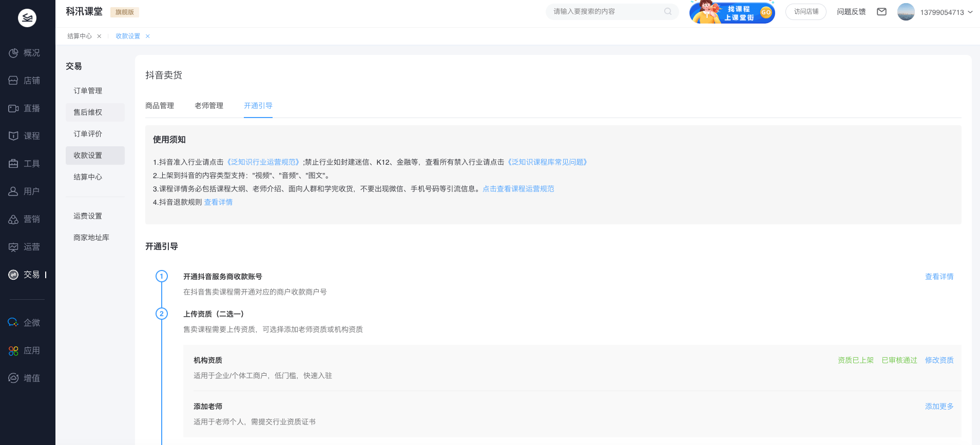Select the 老师管理 tab

(x=209, y=106)
